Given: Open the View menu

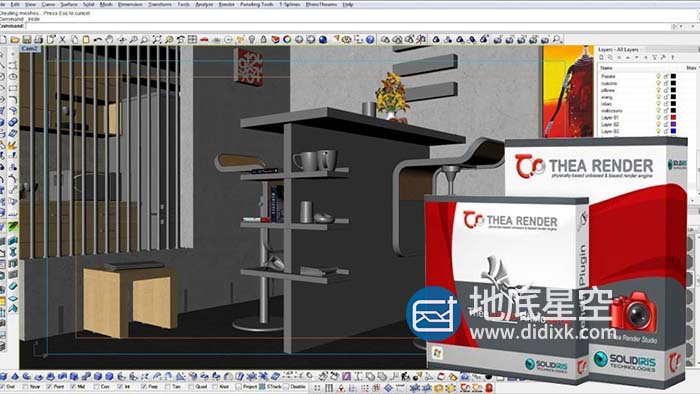Looking at the screenshot, I should [x=30, y=4].
